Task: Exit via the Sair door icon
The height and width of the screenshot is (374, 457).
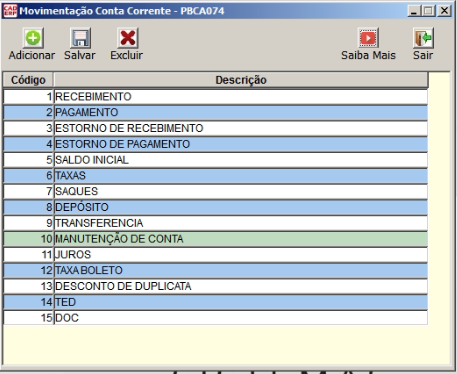Action: 423,38
